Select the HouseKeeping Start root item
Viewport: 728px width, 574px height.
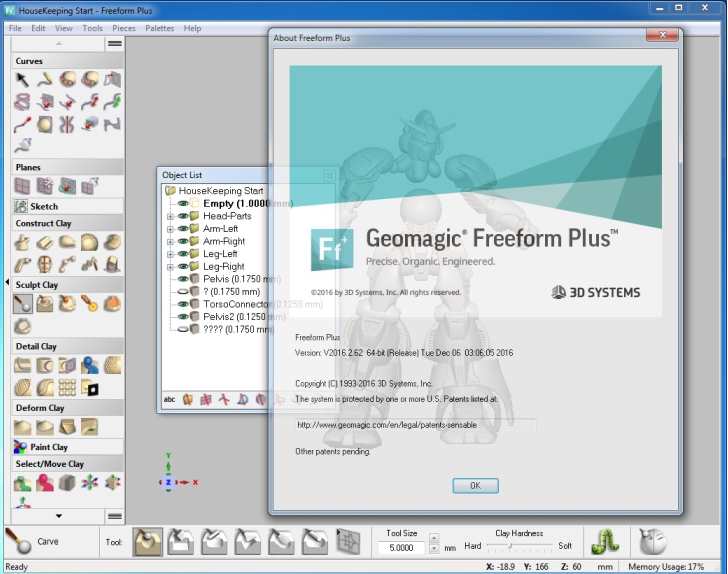[221, 190]
